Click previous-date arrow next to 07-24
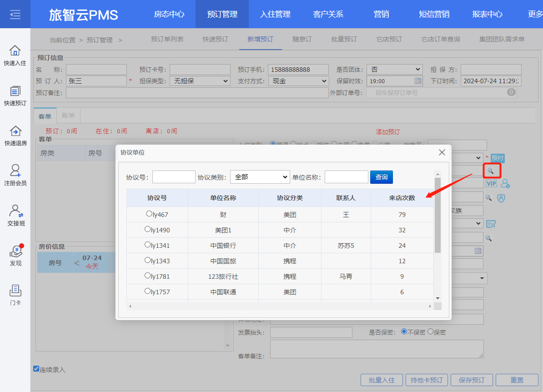The height and width of the screenshot is (392, 543). tap(76, 263)
